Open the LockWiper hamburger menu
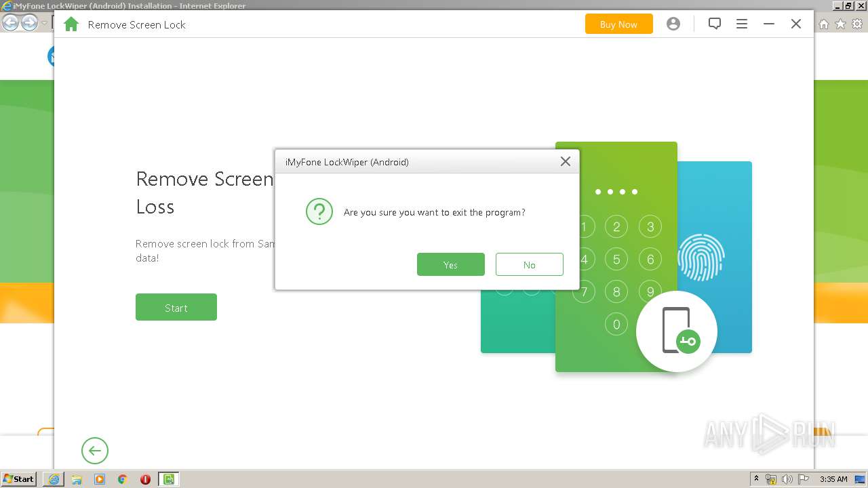 coord(742,24)
